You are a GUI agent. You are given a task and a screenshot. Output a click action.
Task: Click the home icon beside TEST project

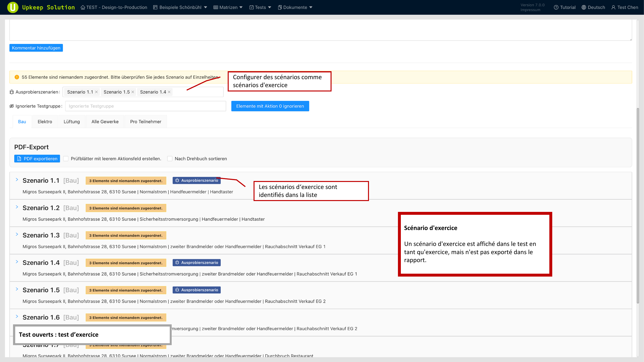(83, 7)
